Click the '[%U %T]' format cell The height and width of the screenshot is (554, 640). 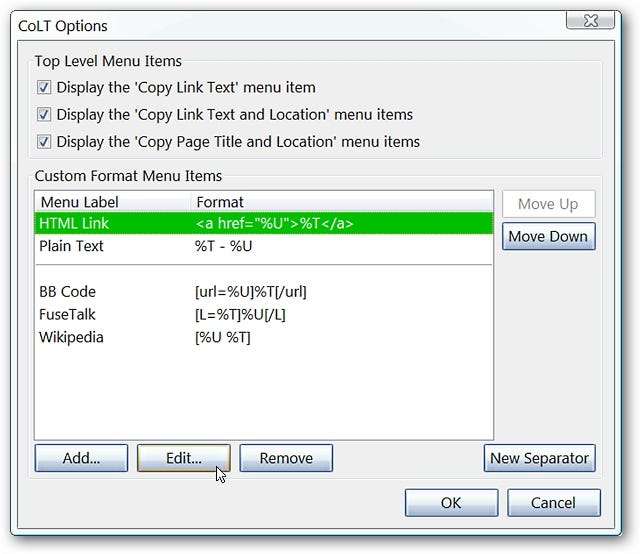tap(223, 338)
